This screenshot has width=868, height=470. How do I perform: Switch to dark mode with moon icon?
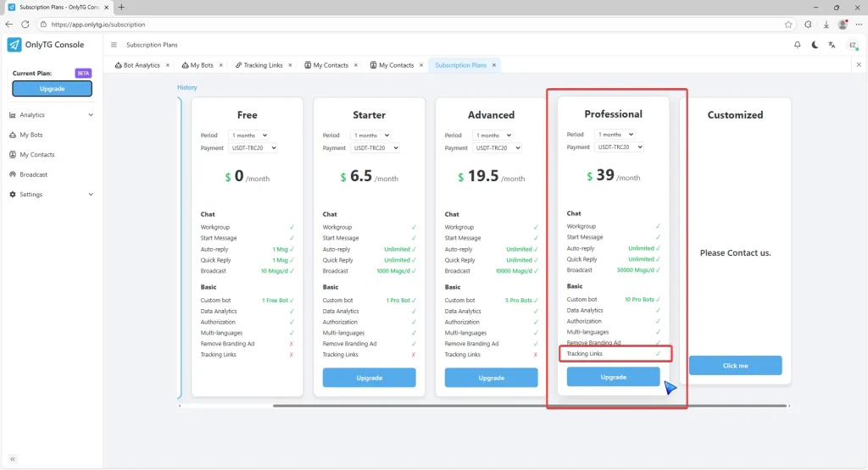(815, 45)
